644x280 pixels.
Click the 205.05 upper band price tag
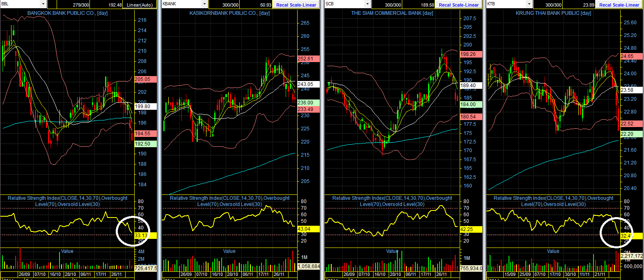click(146, 79)
